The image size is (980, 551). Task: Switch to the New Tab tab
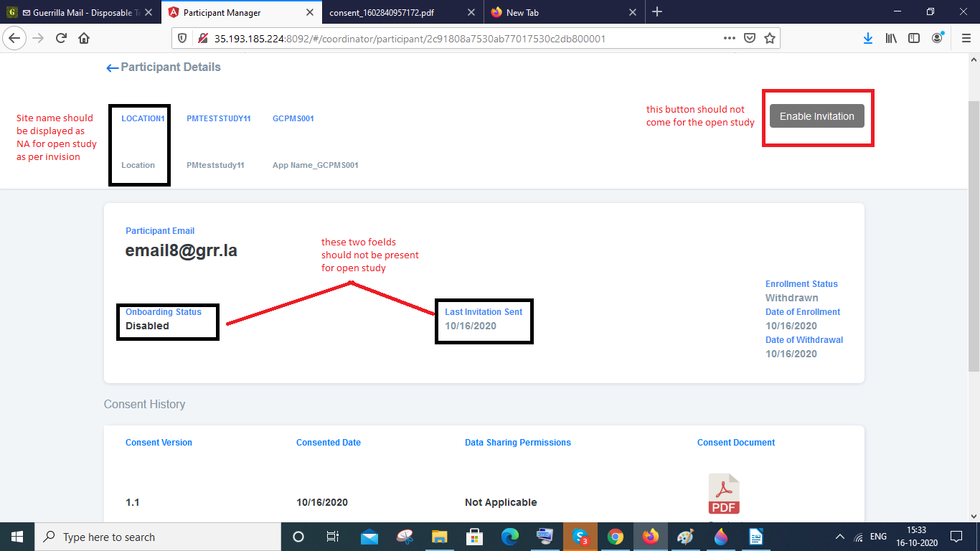click(x=563, y=12)
